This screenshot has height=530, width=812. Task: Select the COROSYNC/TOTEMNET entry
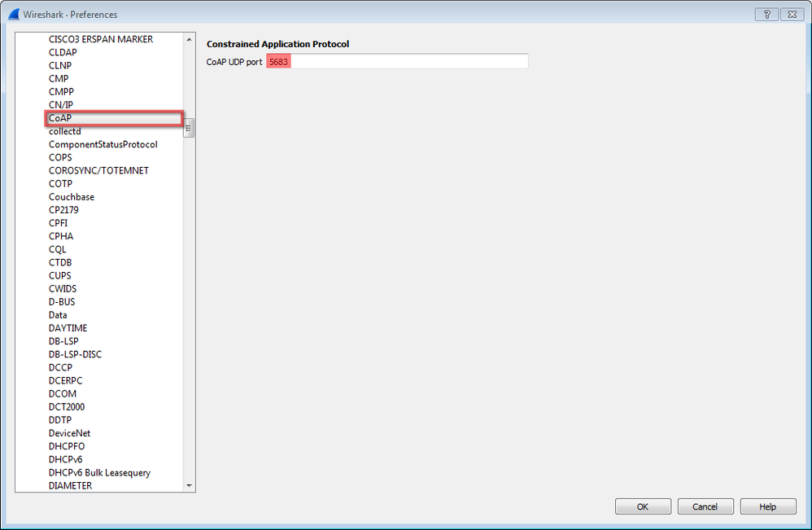point(98,170)
